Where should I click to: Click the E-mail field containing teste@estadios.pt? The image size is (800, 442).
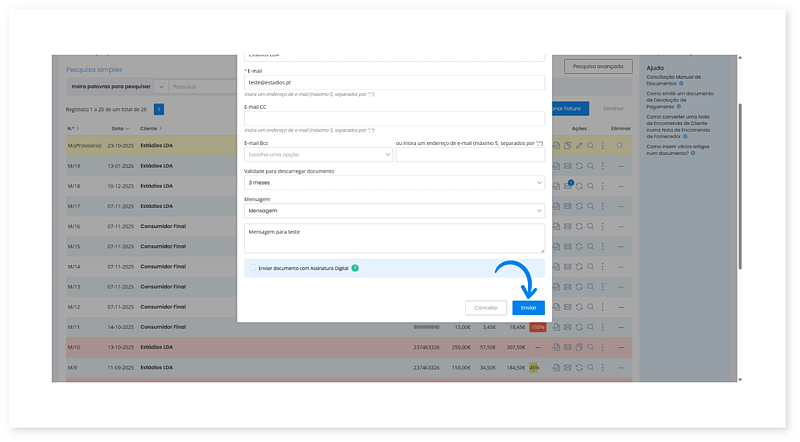pos(394,83)
